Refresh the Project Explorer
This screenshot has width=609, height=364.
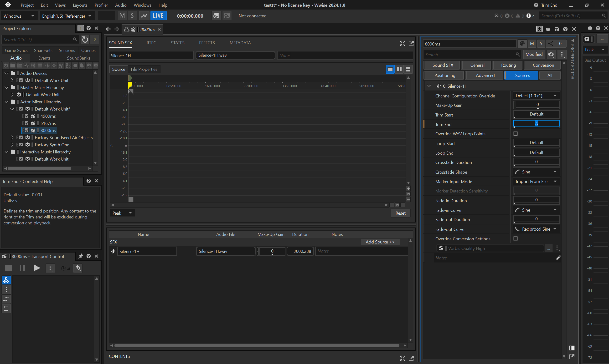click(85, 40)
